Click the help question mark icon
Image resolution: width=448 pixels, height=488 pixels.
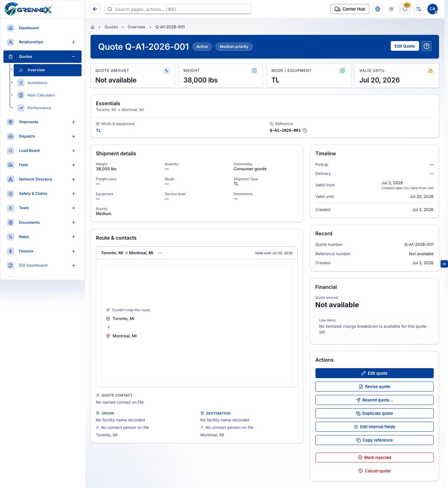[426, 46]
